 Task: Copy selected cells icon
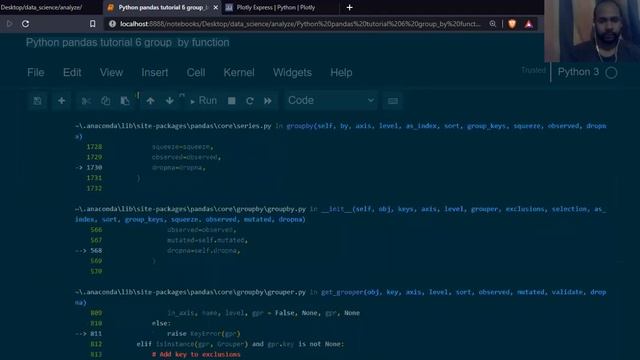pos(105,101)
